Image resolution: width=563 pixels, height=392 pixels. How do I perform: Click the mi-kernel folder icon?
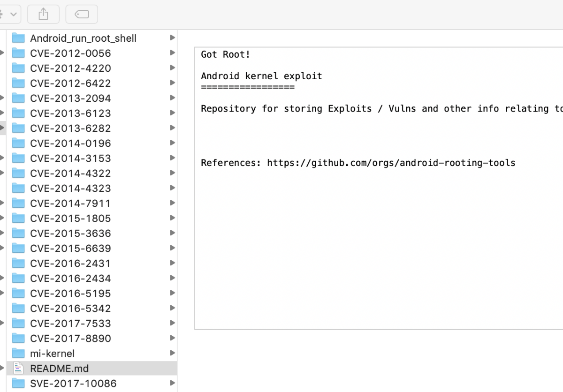click(18, 353)
